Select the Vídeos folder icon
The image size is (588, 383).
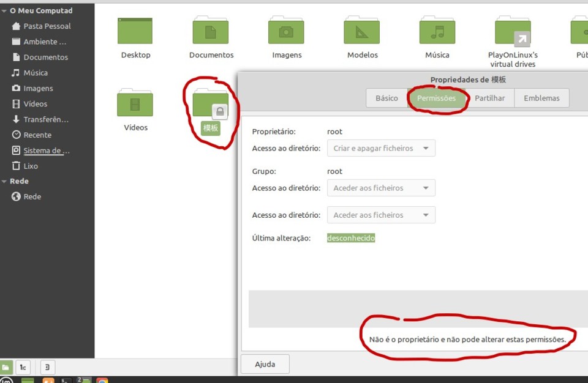[135, 104]
